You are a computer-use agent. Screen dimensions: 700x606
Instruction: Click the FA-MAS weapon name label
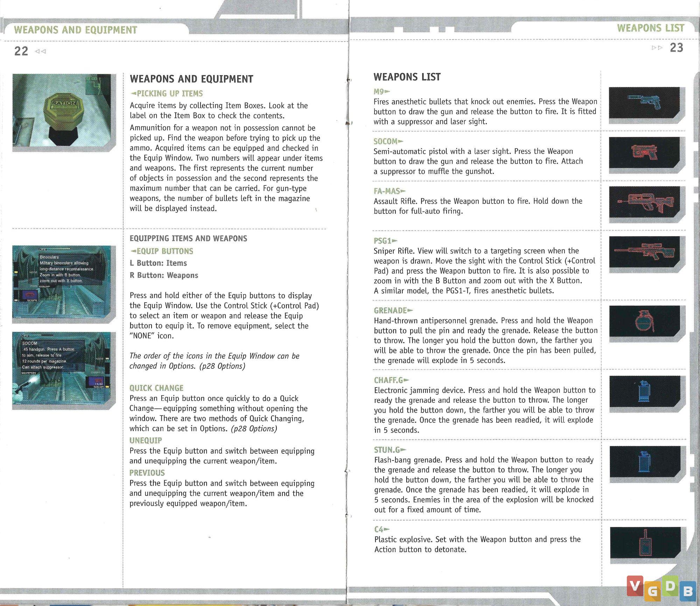390,191
